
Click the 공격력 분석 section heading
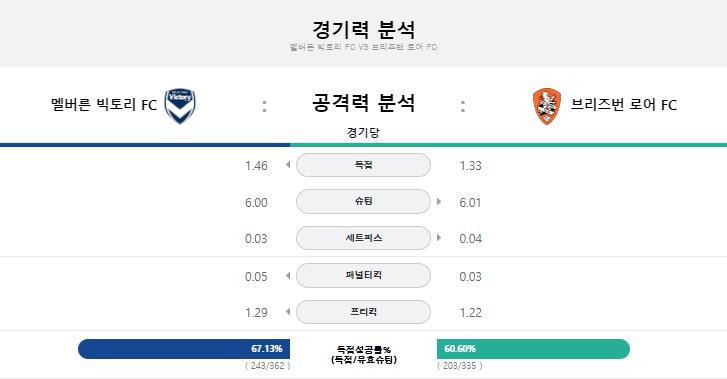pyautogui.click(x=363, y=103)
